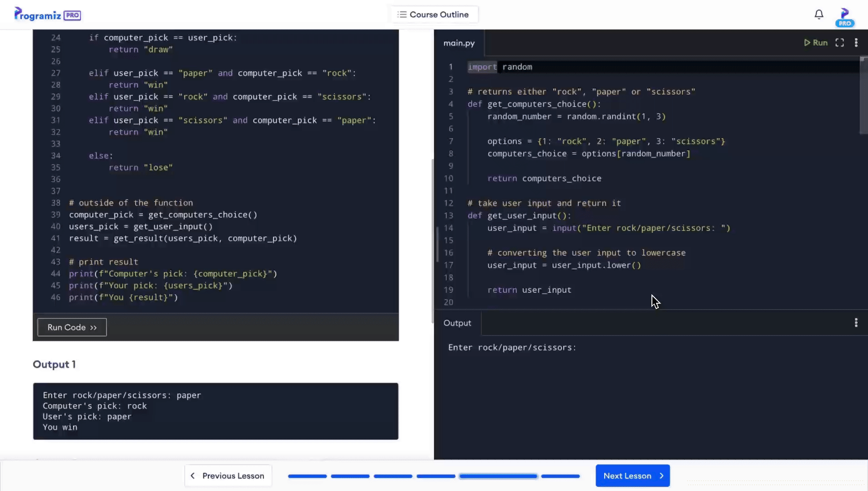This screenshot has width=868, height=491.
Task: Jump to the third lesson progress segment
Action: click(393, 476)
